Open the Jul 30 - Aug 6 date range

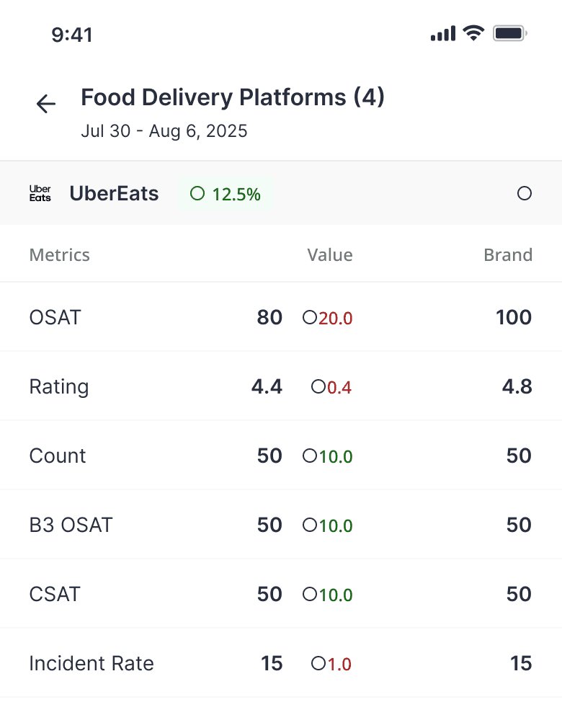[164, 131]
